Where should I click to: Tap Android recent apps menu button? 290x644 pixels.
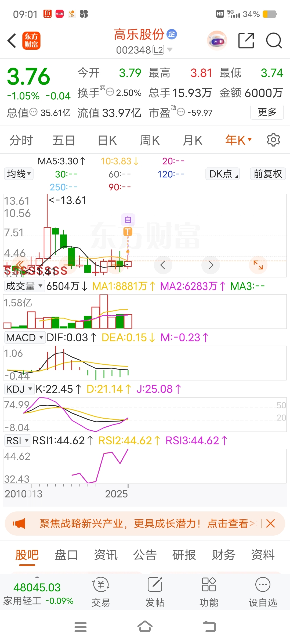(81, 627)
